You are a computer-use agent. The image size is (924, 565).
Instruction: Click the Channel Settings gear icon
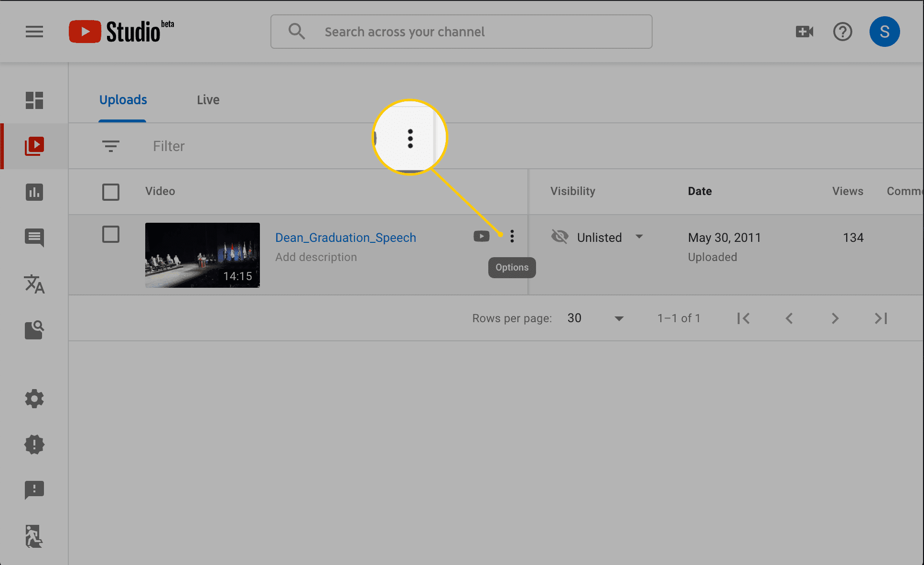33,399
